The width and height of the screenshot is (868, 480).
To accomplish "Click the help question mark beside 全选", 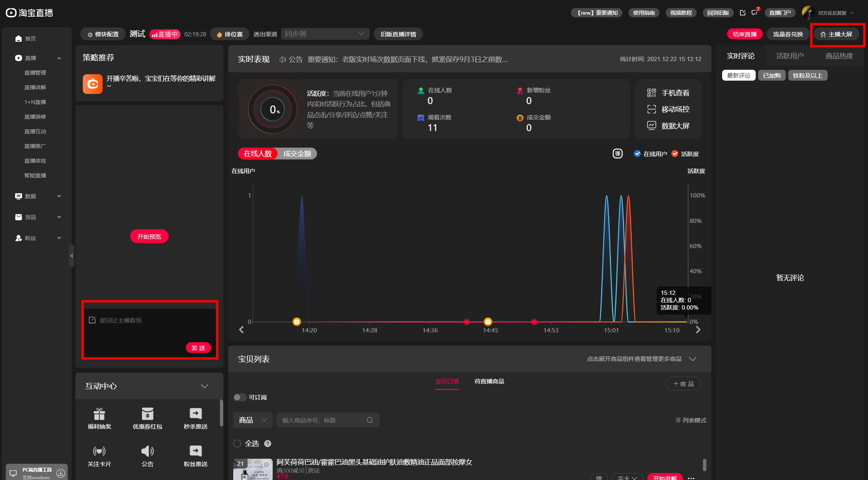I will [x=268, y=444].
